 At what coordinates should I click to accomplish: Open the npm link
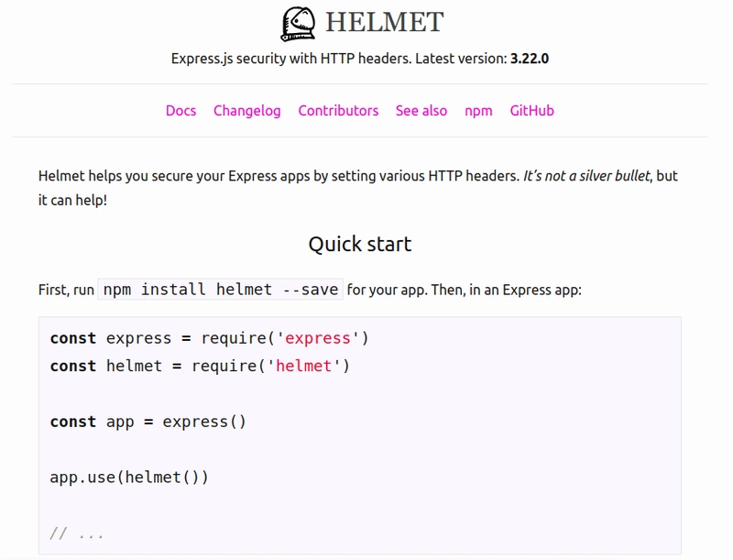478,111
